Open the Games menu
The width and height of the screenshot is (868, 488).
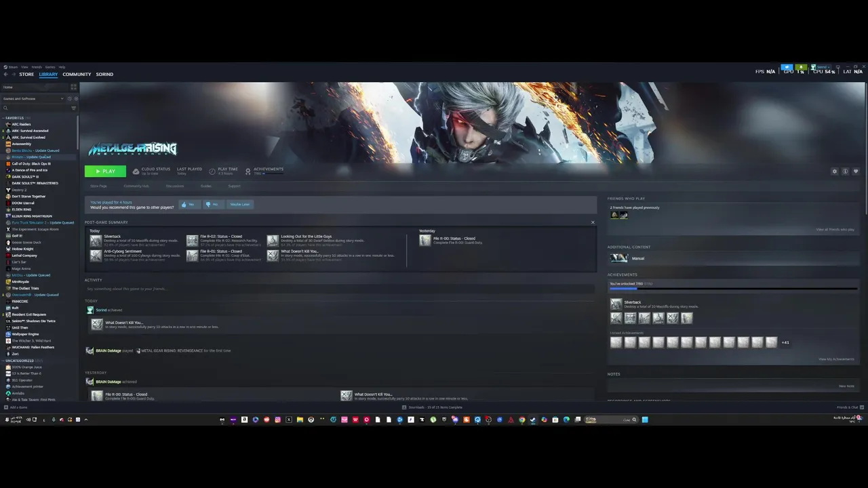[x=50, y=67]
